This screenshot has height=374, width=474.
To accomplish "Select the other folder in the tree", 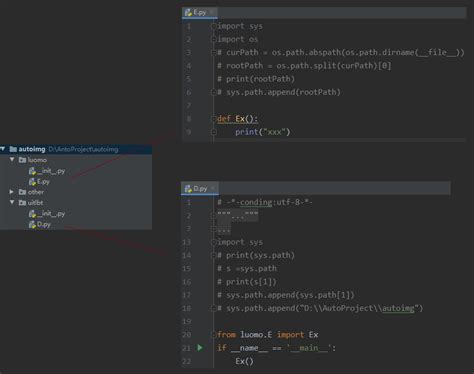I will click(36, 192).
